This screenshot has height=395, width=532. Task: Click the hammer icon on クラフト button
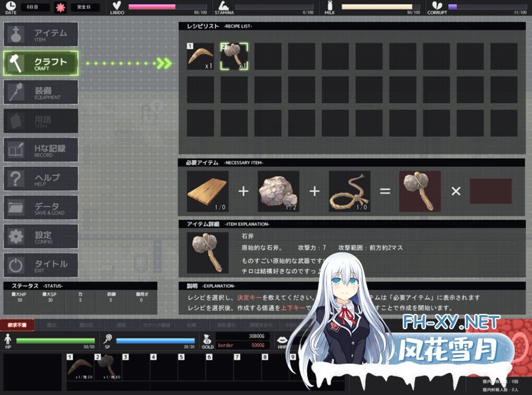(x=16, y=63)
